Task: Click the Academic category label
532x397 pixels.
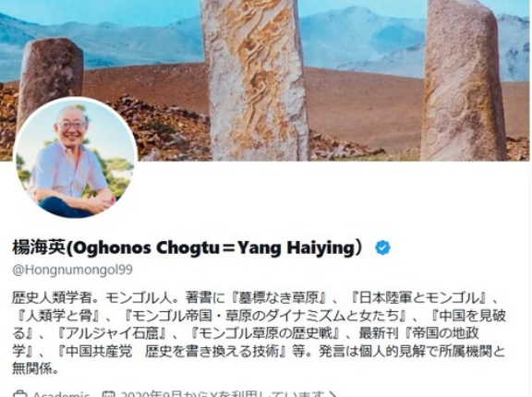Action: (x=61, y=394)
